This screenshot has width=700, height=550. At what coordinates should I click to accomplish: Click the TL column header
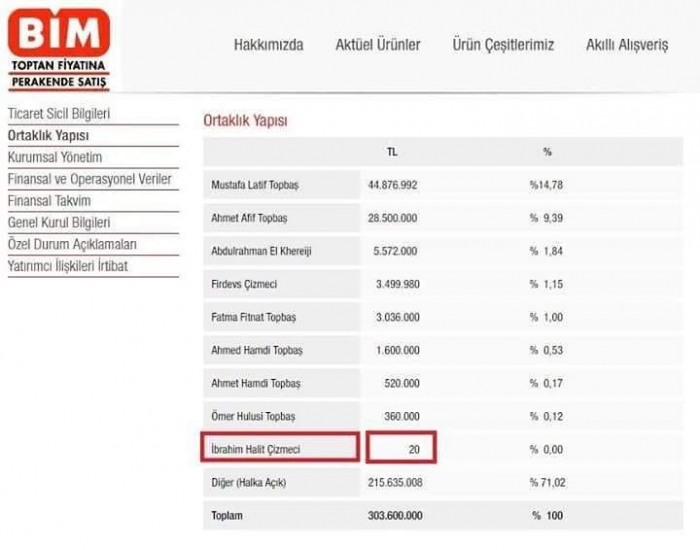coord(392,152)
